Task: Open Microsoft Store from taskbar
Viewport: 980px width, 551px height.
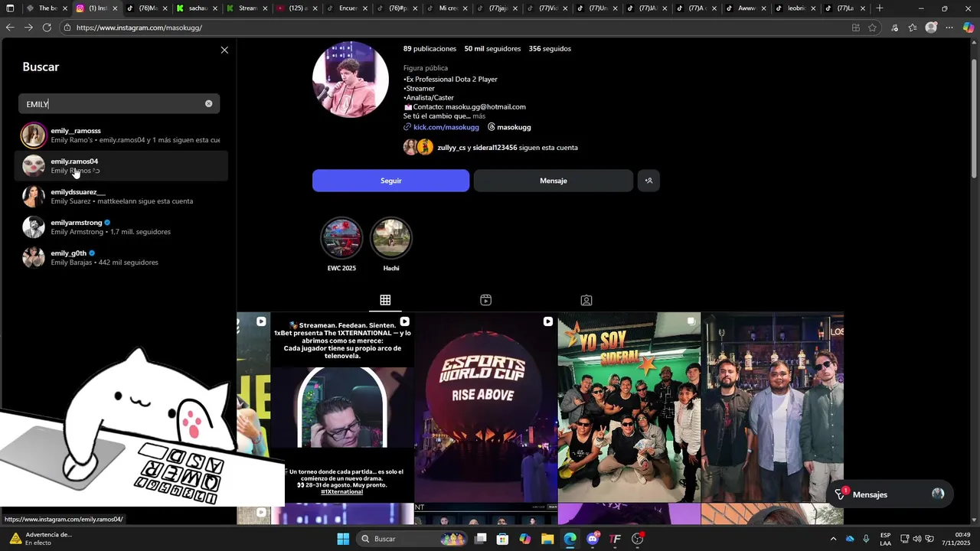Action: coord(503,539)
